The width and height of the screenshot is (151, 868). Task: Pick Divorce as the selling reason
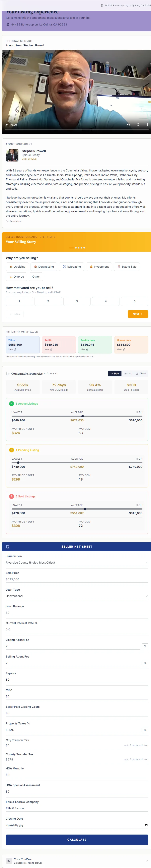tap(17, 277)
